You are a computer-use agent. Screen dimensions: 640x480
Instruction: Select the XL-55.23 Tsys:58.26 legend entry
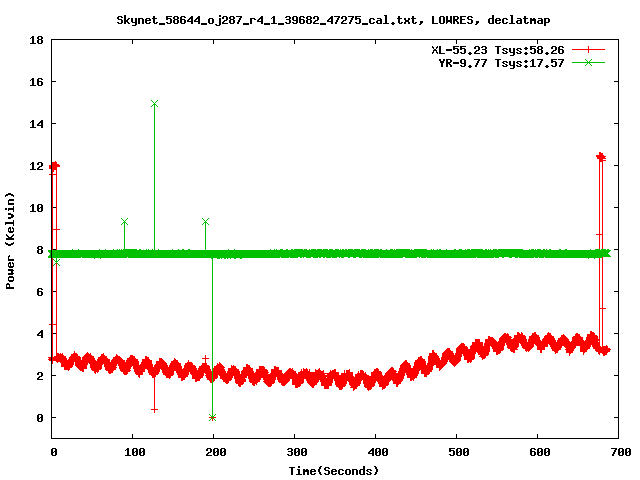pyautogui.click(x=498, y=50)
